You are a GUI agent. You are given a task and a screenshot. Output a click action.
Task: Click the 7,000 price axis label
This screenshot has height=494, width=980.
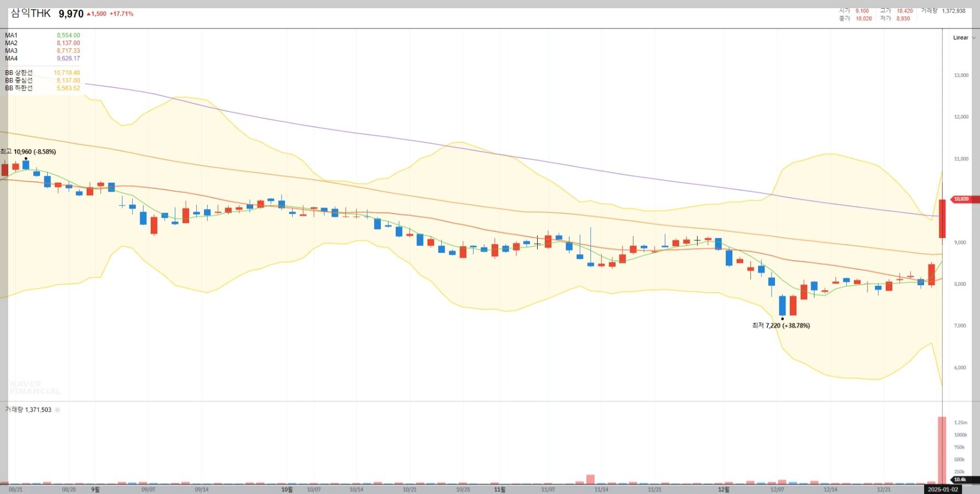(x=960, y=326)
